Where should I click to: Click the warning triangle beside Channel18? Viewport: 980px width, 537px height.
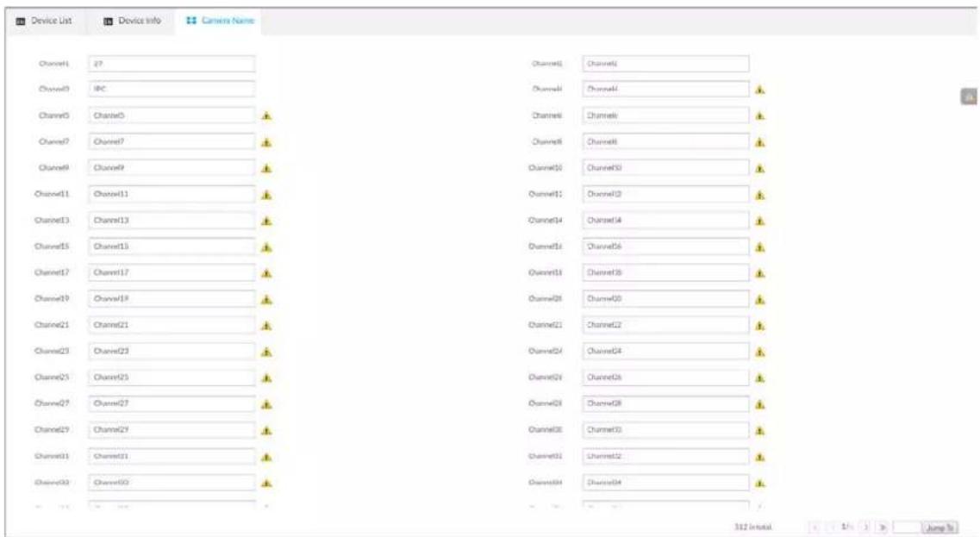[x=760, y=273]
